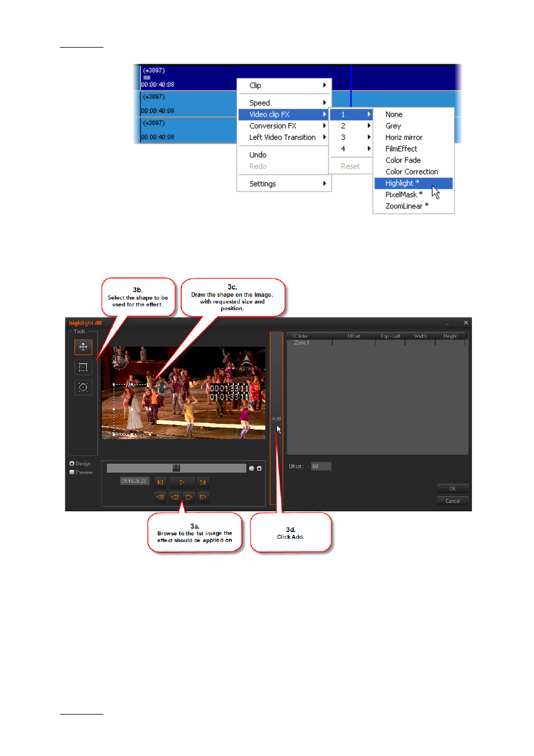Screen dimensions: 534x756
Task: Close the highlight.dll dialog
Action: point(466,323)
